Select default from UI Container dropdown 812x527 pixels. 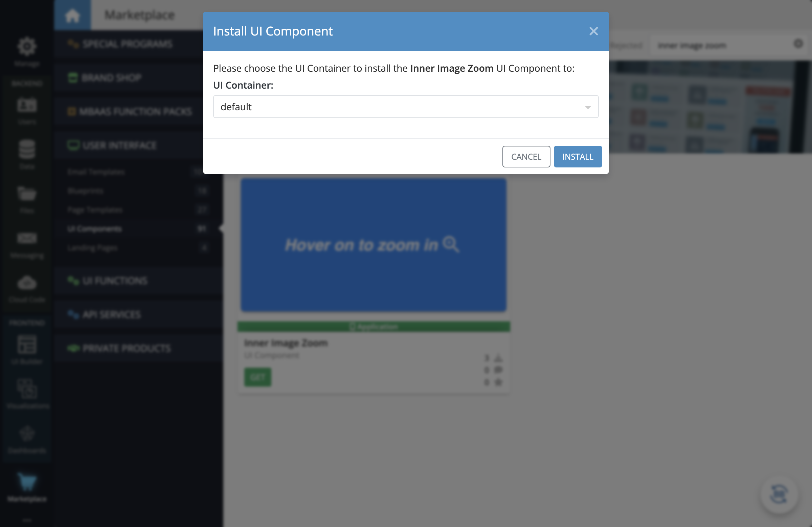pos(405,107)
